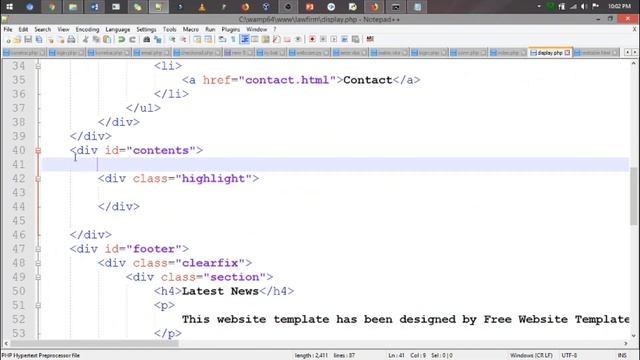Click the INS status bar indicator
Image resolution: width=640 pixels, height=360 pixels.
(x=622, y=356)
